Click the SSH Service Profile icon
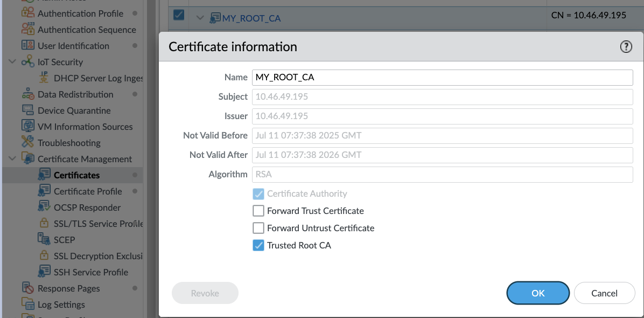 click(44, 272)
